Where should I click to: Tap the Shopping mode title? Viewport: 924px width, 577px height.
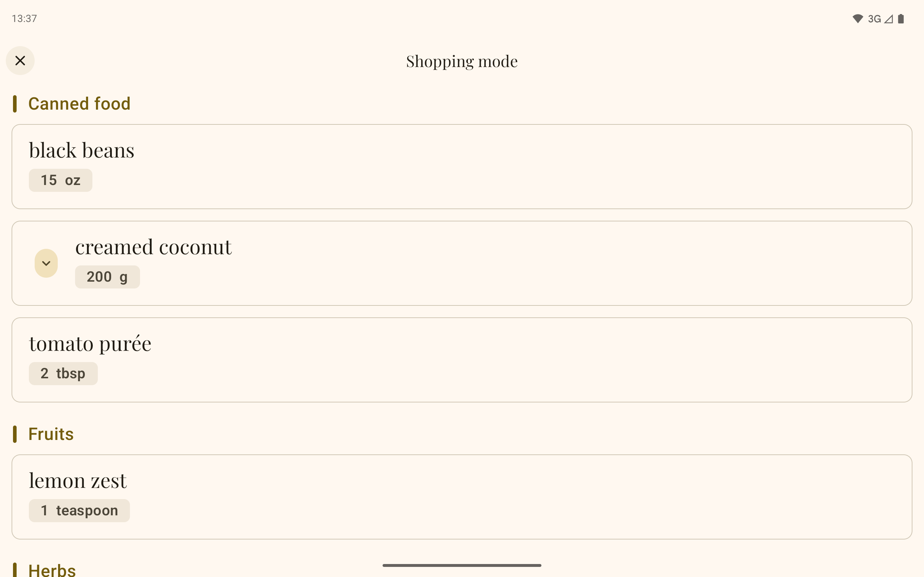click(462, 61)
